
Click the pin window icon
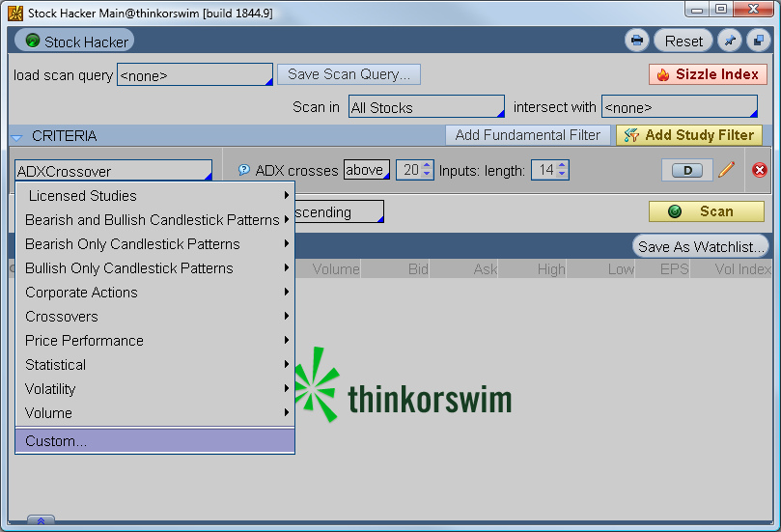[730, 41]
